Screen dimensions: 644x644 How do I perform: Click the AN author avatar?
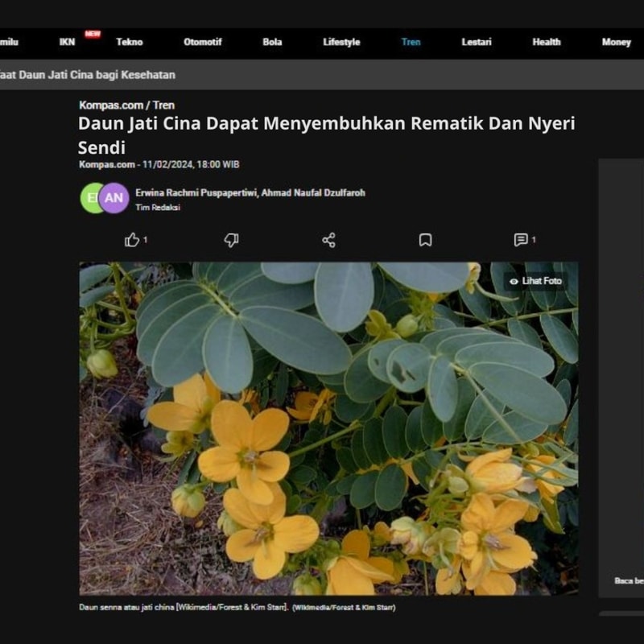tap(114, 198)
